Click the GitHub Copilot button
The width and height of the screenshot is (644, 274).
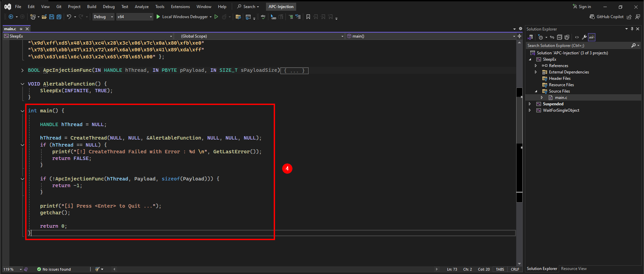pos(607,17)
